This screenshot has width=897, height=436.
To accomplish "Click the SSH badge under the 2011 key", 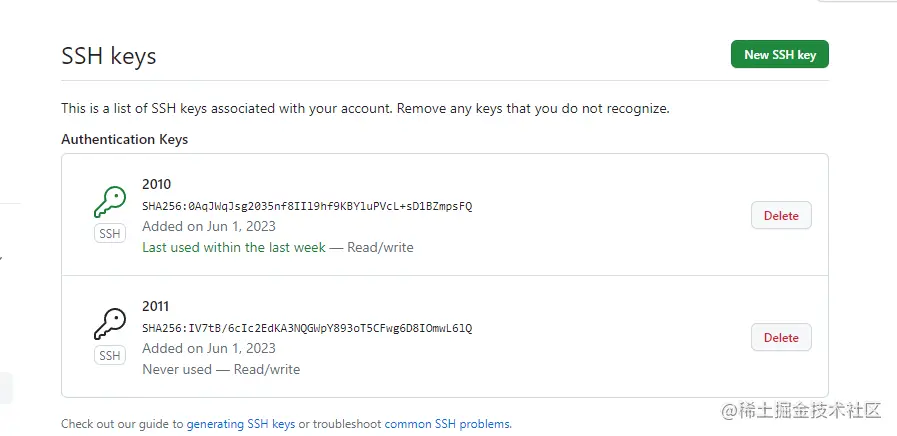I will tap(109, 355).
